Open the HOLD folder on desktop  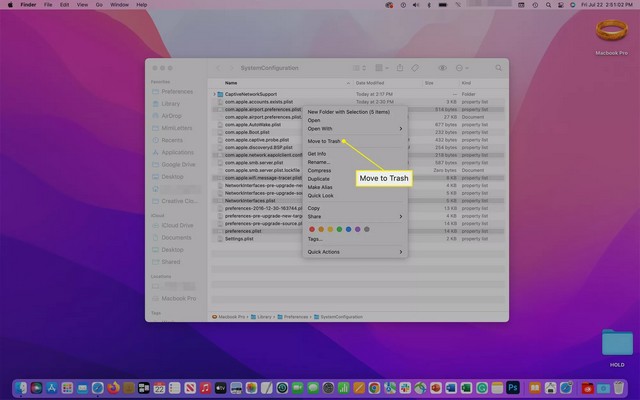(616, 345)
